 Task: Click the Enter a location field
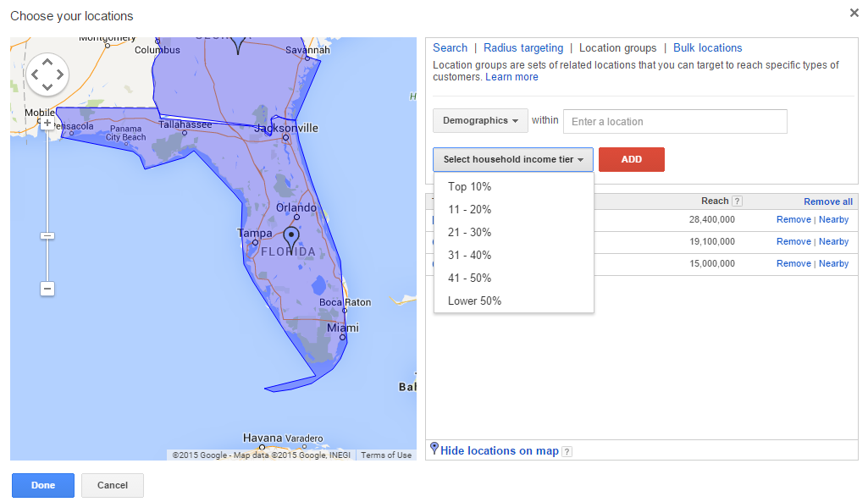(675, 121)
